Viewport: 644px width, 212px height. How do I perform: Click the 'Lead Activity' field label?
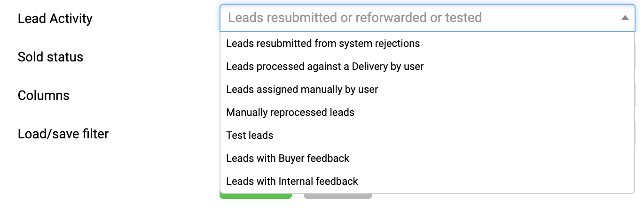pyautogui.click(x=55, y=19)
